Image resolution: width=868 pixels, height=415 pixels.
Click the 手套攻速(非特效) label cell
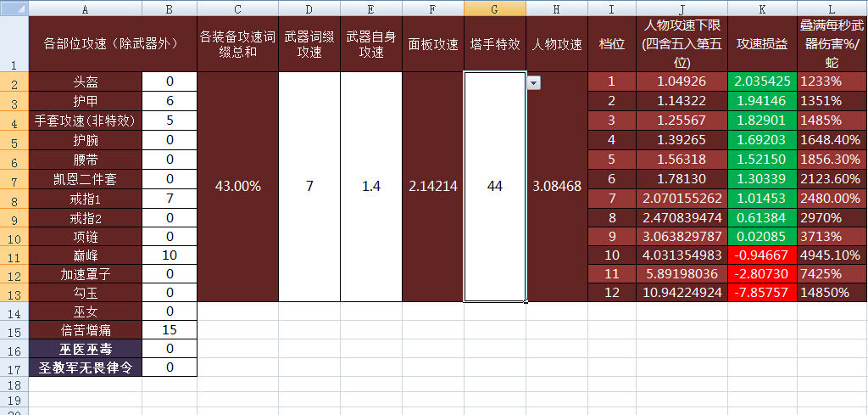pos(86,121)
